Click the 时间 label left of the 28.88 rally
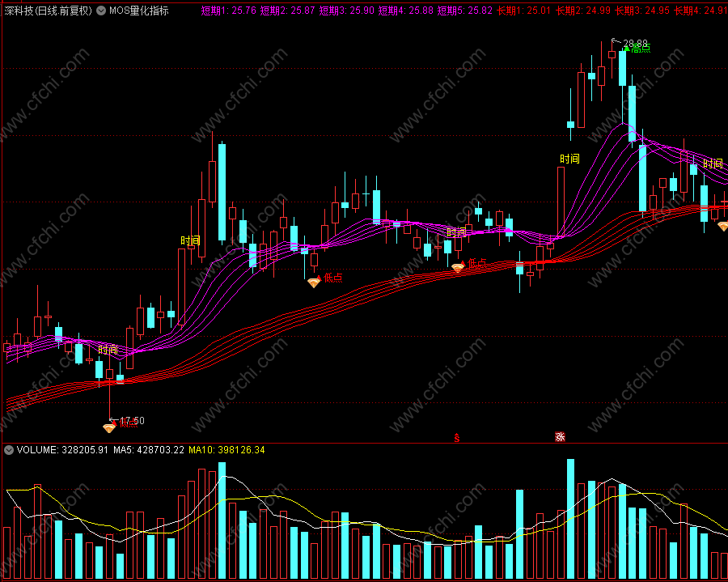The image size is (728, 582). 569,159
